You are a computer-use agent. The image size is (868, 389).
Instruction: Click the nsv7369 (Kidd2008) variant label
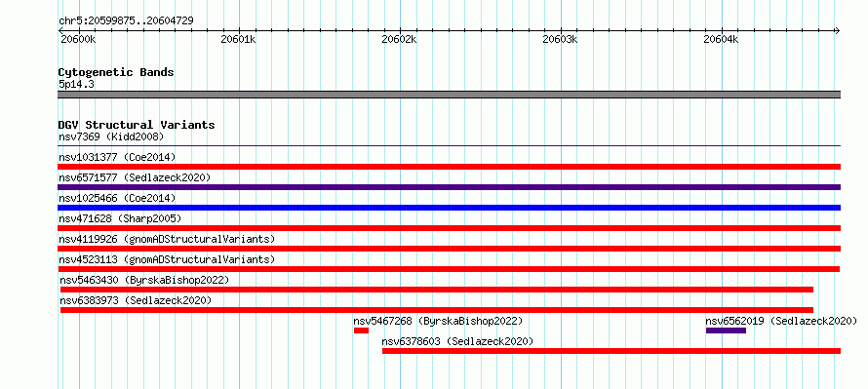[x=111, y=136]
